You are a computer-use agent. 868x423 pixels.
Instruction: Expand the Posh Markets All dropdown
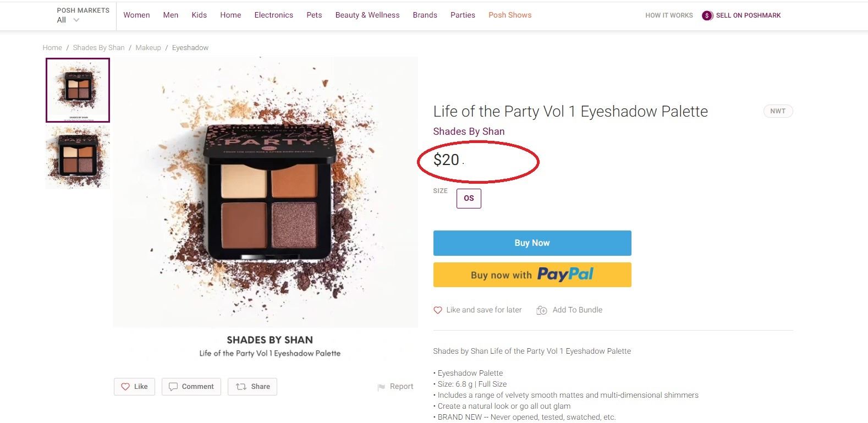pyautogui.click(x=76, y=20)
